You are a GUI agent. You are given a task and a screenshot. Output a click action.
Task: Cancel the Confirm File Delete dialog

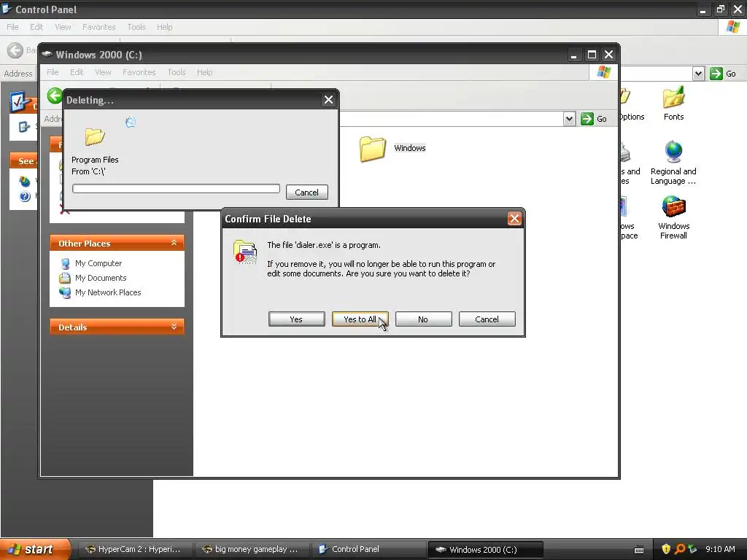click(x=487, y=319)
